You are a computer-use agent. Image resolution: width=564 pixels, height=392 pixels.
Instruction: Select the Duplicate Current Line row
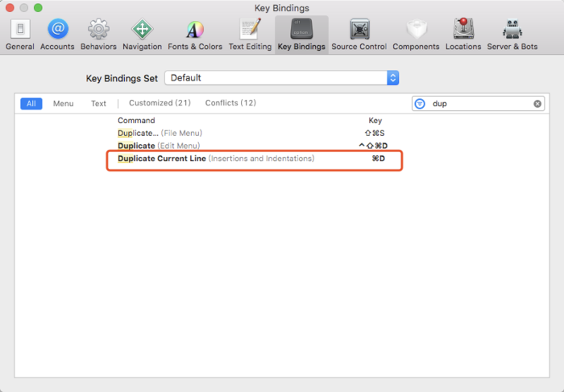[282, 159]
